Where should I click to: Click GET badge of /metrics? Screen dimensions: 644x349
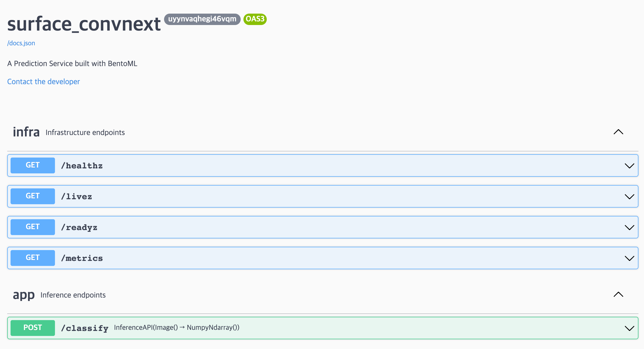click(x=33, y=258)
